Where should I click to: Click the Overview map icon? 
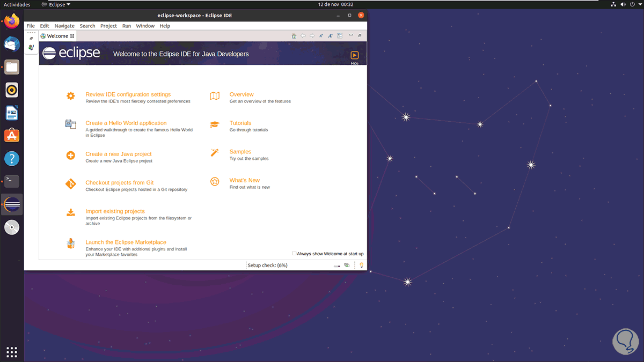pos(215,96)
